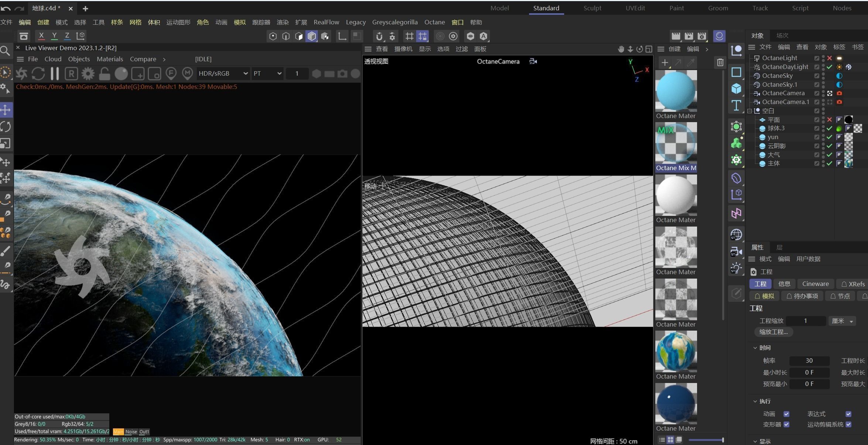Viewport: 868px width, 445px height.
Task: Collapse the 时间 section
Action: click(755, 348)
